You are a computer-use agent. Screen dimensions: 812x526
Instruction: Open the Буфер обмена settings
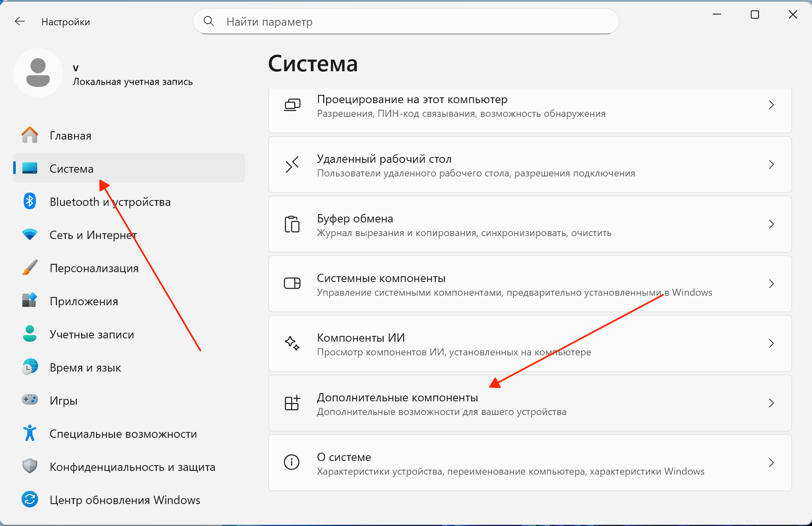pos(530,224)
